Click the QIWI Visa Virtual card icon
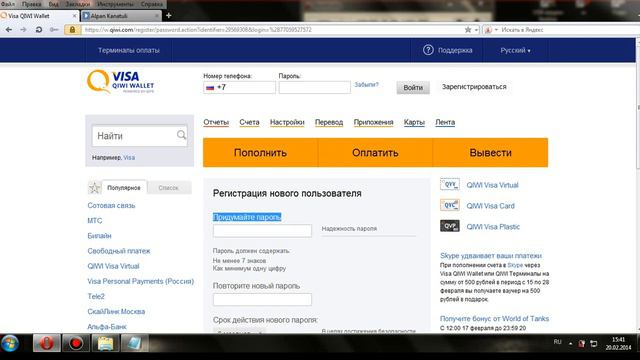The image size is (640, 360). tap(450, 184)
